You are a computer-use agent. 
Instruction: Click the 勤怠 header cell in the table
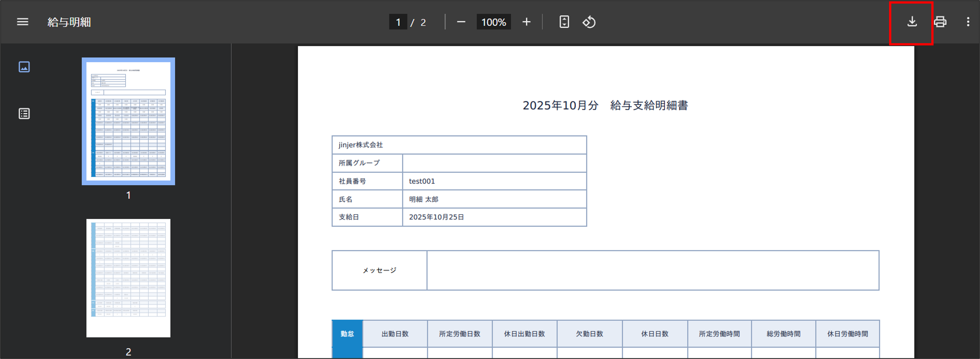click(347, 333)
